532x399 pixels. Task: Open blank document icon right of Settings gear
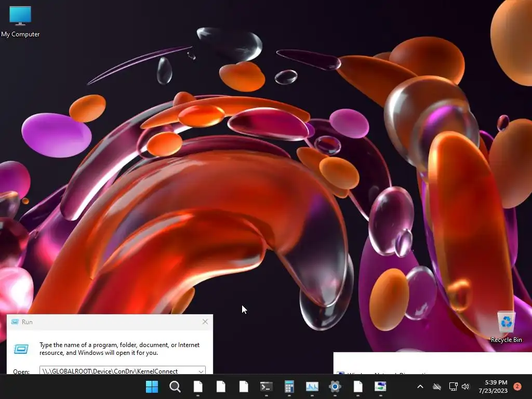pyautogui.click(x=358, y=387)
